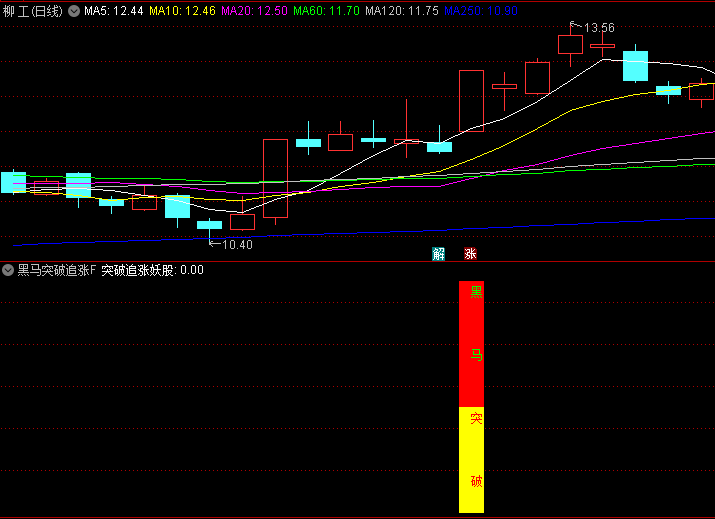Expand the 黑马突破追涨F indicator dropdown

[x=8, y=270]
